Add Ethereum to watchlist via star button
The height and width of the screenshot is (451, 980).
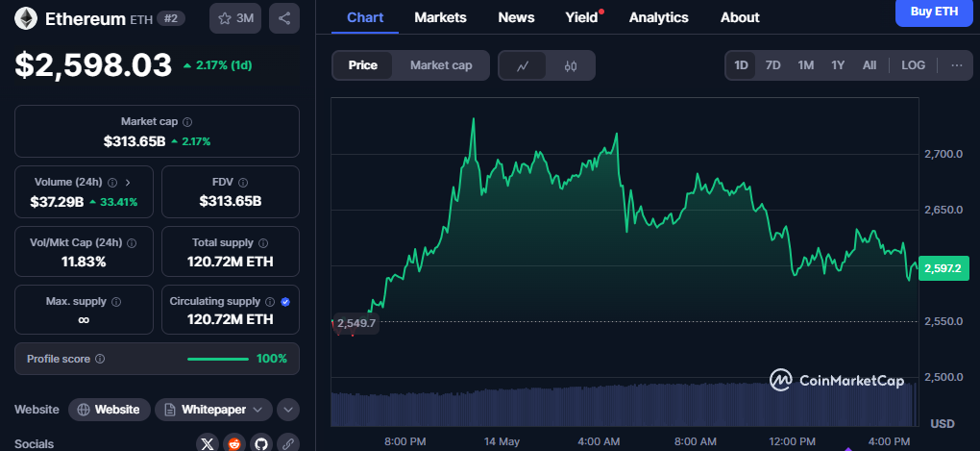pyautogui.click(x=235, y=18)
